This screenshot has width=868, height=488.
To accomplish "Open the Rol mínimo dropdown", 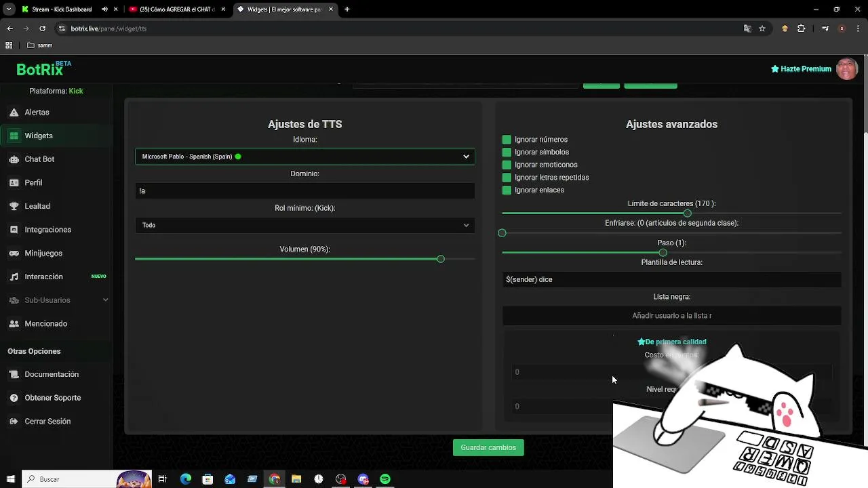I will tap(305, 225).
